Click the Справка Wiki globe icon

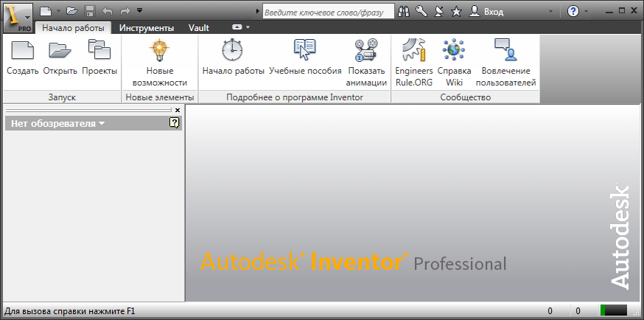tap(453, 49)
